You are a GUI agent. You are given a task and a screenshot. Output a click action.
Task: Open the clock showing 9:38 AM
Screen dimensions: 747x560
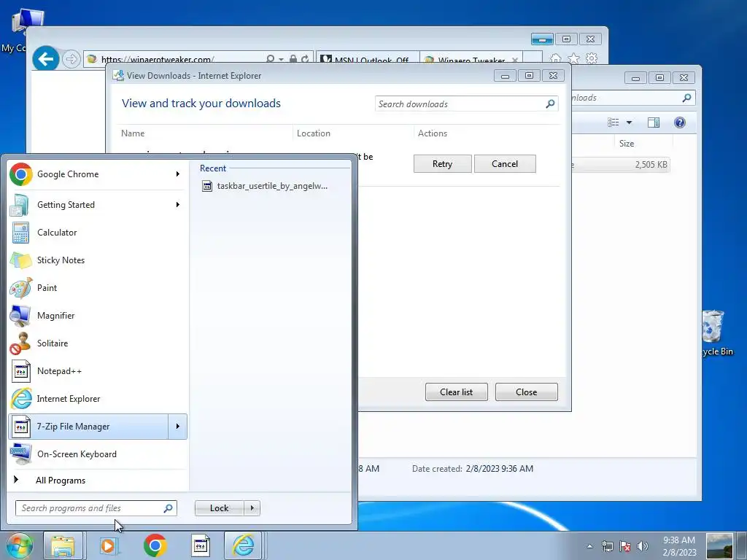(x=679, y=546)
